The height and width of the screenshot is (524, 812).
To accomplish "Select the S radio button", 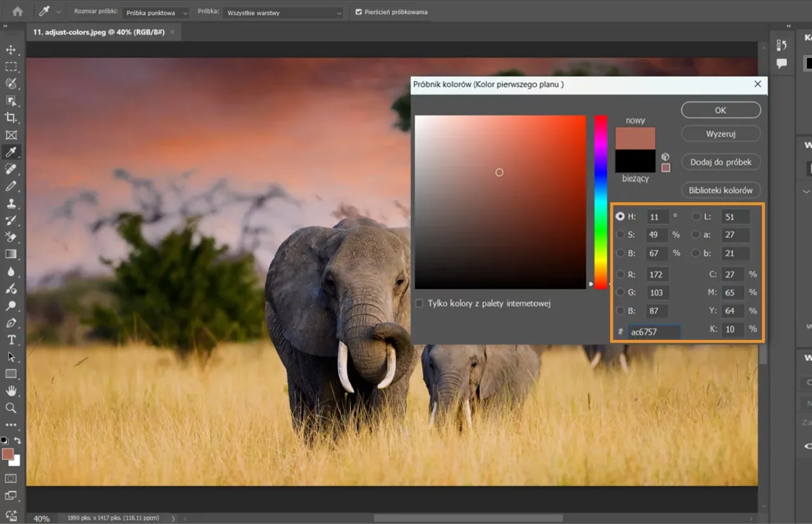I will 620,235.
